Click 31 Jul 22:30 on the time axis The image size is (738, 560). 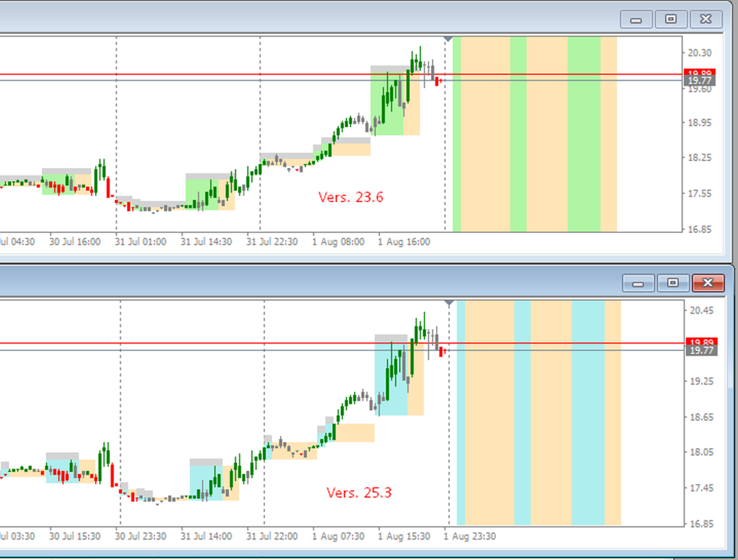pyautogui.click(x=272, y=242)
